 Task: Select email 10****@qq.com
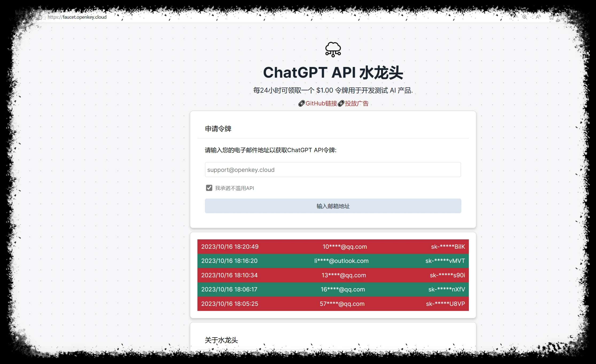(345, 247)
